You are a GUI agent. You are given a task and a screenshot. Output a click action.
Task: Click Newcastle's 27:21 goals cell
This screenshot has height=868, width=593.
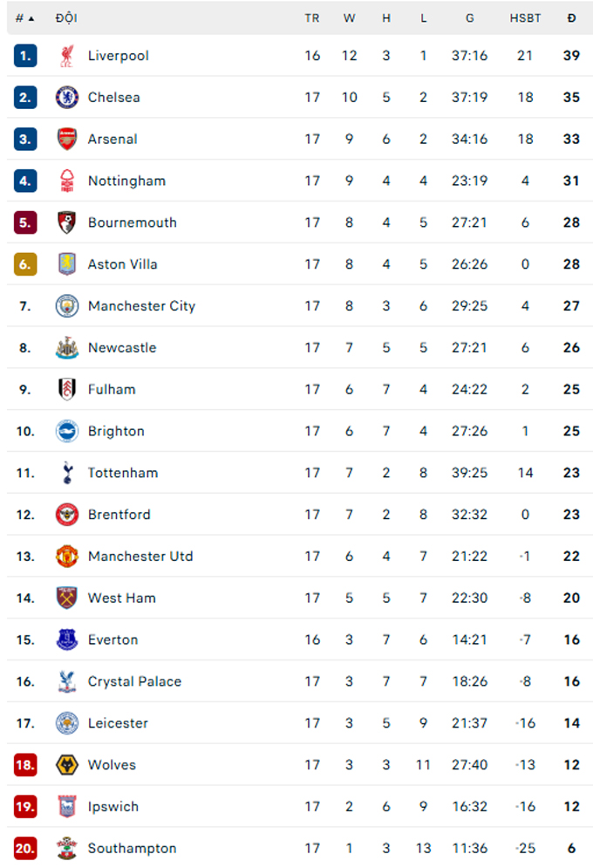(x=469, y=348)
